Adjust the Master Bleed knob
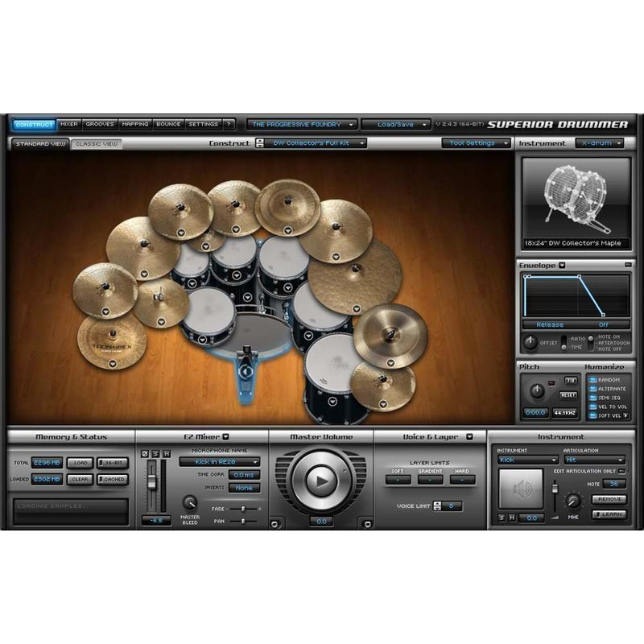This screenshot has width=644, height=644. point(190,502)
